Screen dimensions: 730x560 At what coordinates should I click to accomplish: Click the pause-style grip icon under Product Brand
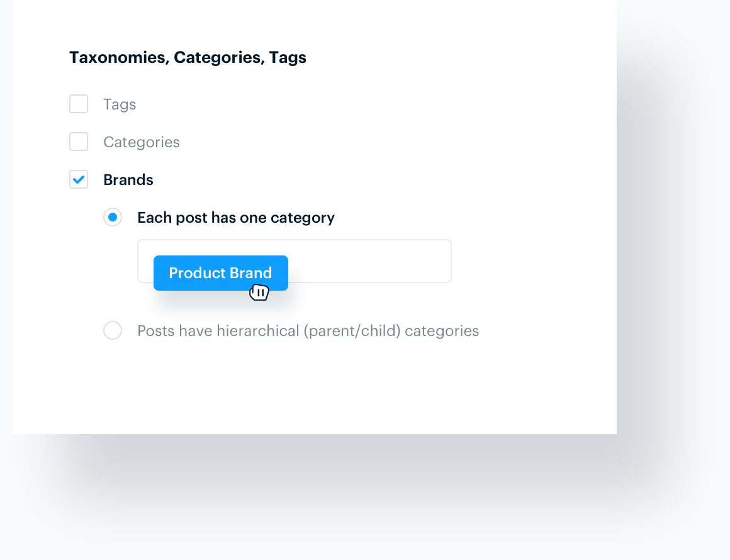pos(260,292)
